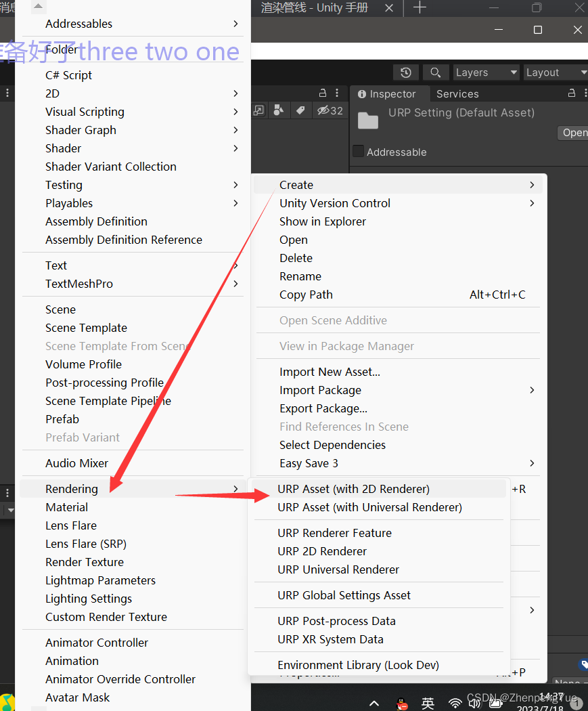This screenshot has width=588, height=711.
Task: Click the search by label tag icon
Action: pyautogui.click(x=300, y=110)
